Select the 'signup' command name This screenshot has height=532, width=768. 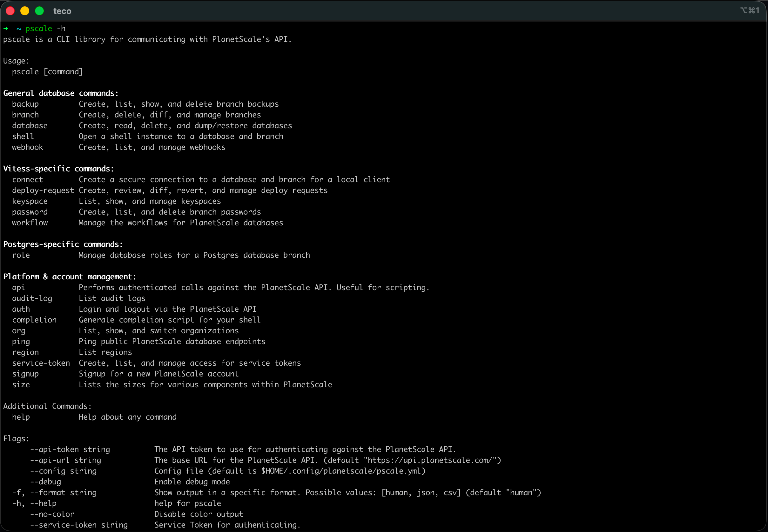click(25, 374)
